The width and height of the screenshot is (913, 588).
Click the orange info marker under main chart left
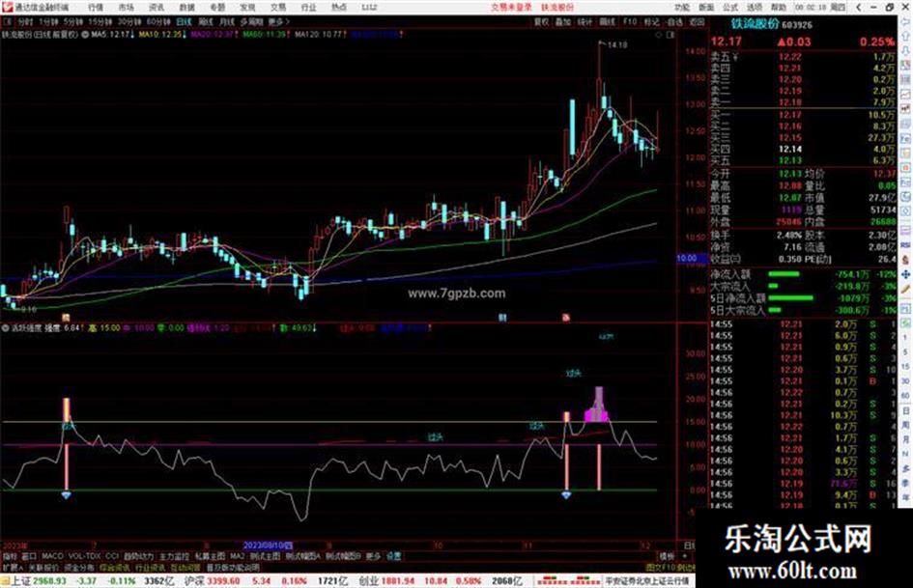tap(67, 318)
